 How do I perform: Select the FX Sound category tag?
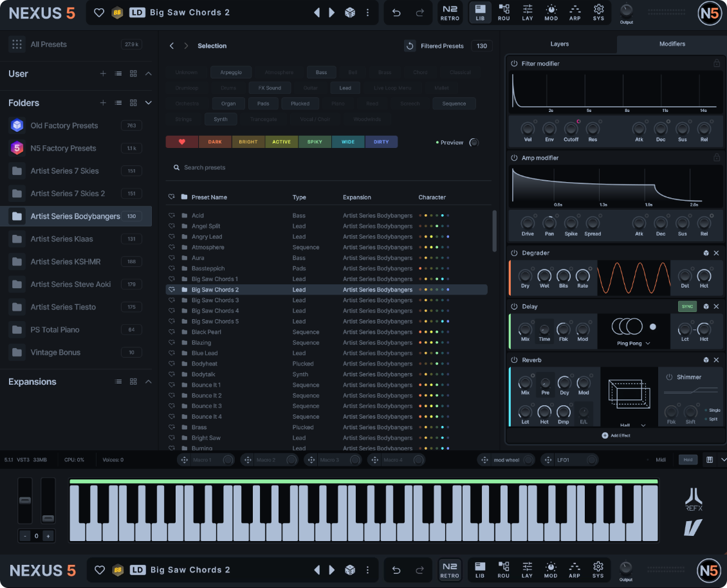click(x=270, y=88)
